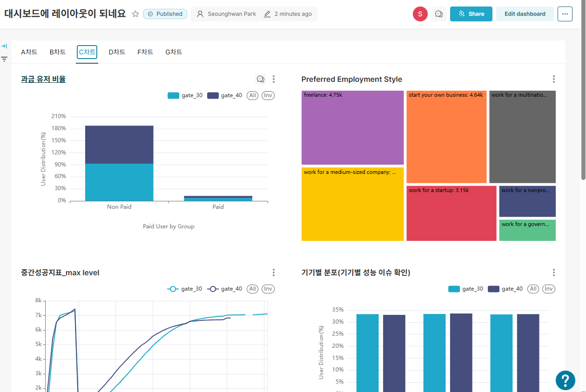Click Edit dashboard button
This screenshot has height=392, width=586.
pyautogui.click(x=525, y=14)
